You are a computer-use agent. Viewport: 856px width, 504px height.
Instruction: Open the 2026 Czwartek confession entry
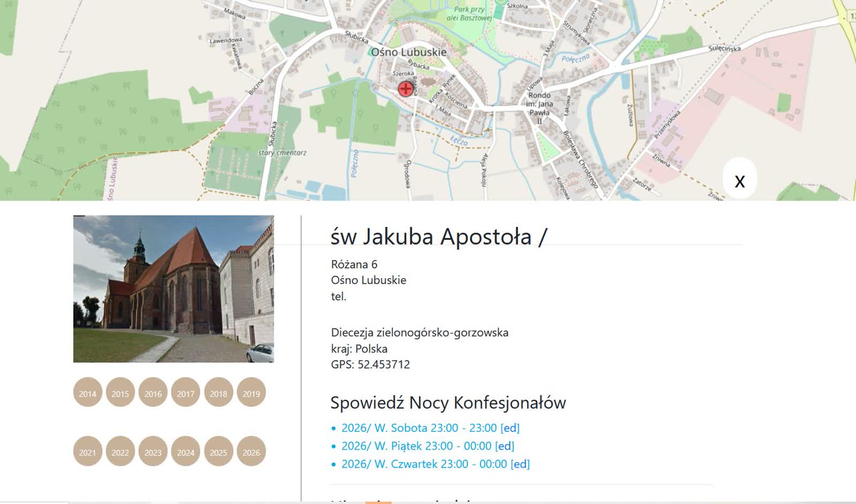(424, 464)
